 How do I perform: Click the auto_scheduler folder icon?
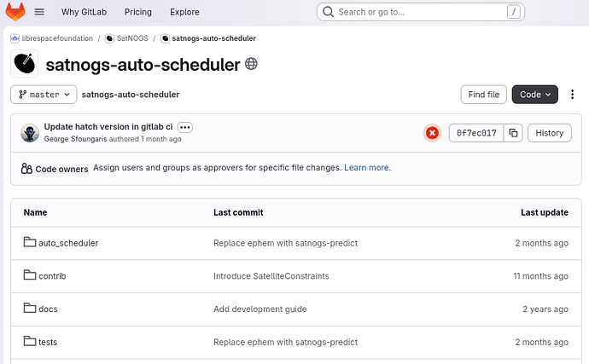(30, 242)
